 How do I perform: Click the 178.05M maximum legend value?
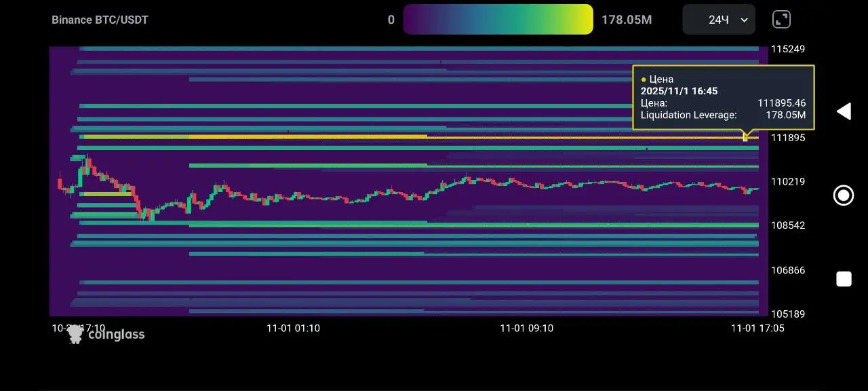(627, 20)
